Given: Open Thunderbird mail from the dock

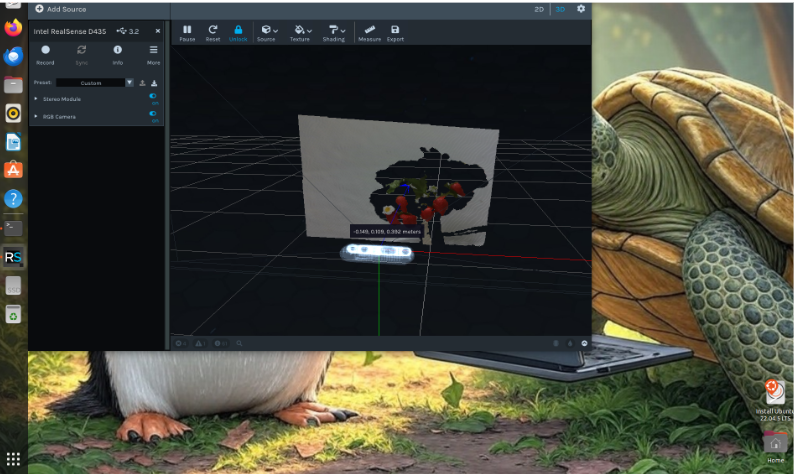Looking at the screenshot, I should pyautogui.click(x=13, y=55).
